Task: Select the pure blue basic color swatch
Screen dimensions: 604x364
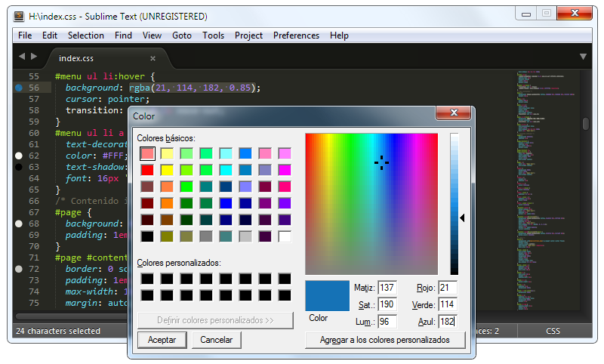Action: (x=226, y=203)
